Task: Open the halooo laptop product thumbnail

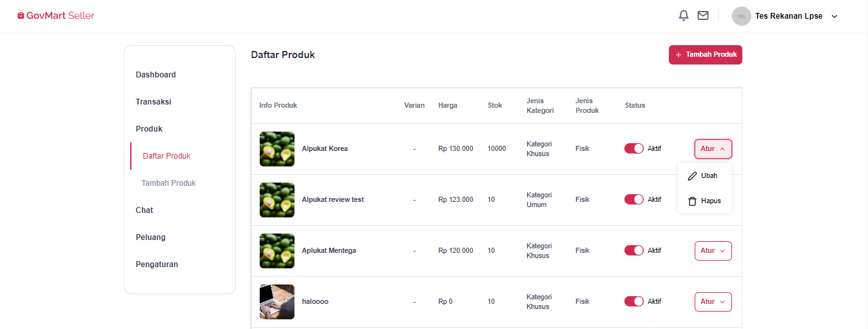Action: point(277,302)
